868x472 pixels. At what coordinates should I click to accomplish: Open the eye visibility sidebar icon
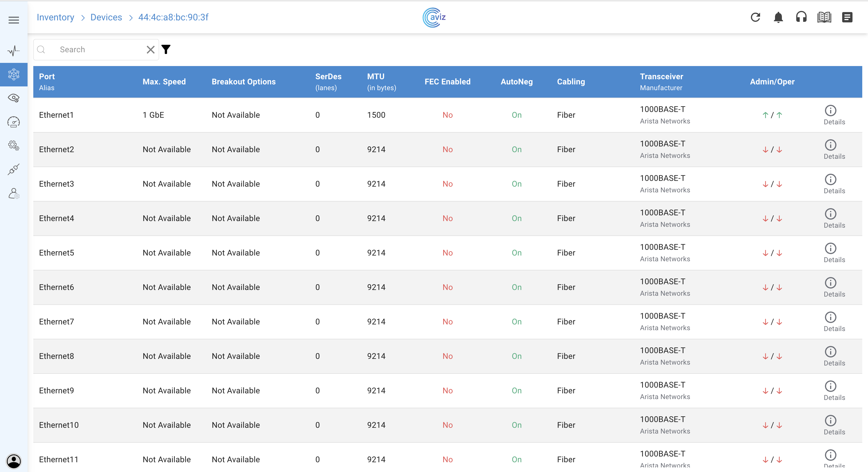[x=13, y=98]
